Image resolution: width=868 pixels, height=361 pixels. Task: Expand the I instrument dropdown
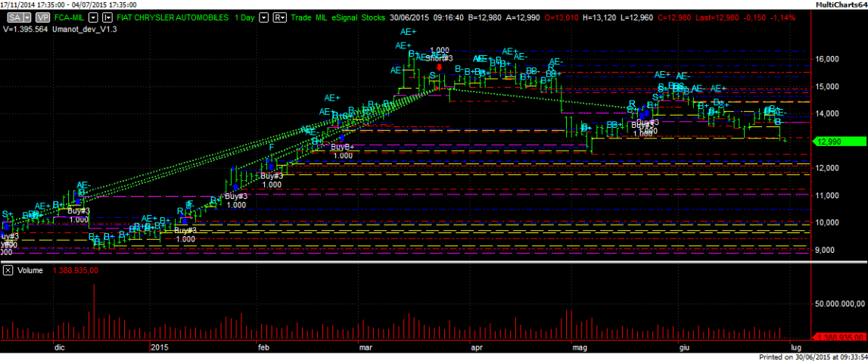(x=109, y=17)
